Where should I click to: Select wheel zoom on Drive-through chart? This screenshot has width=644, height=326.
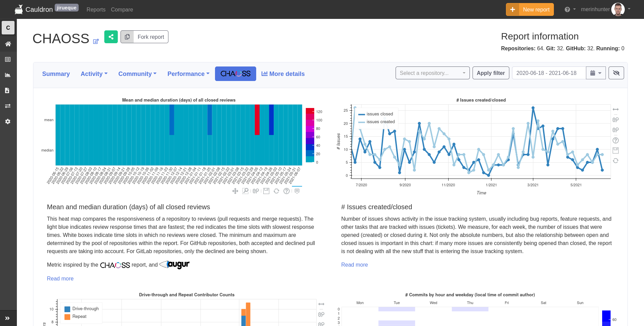pos(321,315)
